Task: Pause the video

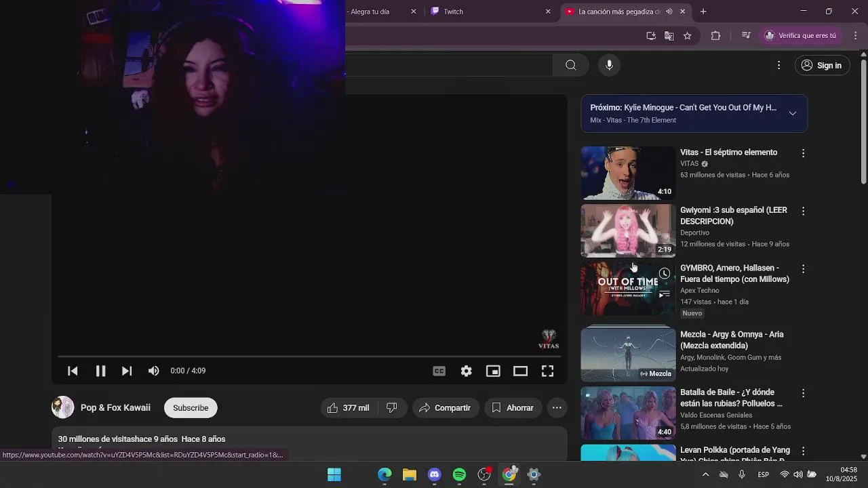Action: [x=100, y=371]
